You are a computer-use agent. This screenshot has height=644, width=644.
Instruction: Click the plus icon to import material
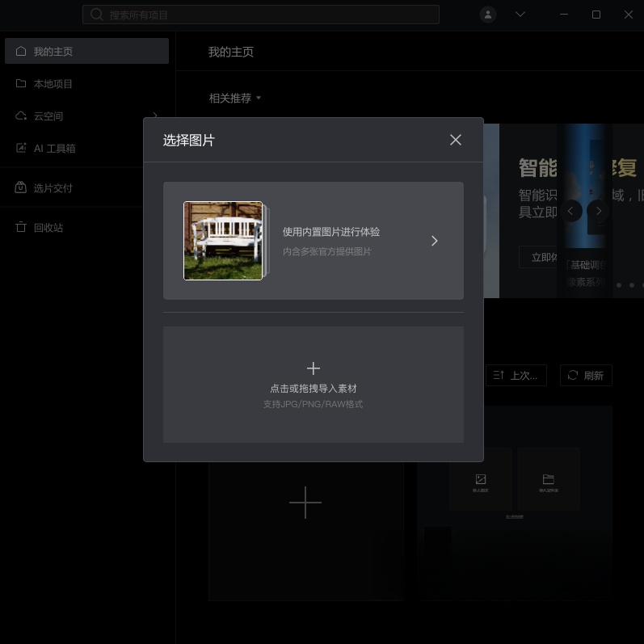coord(314,368)
